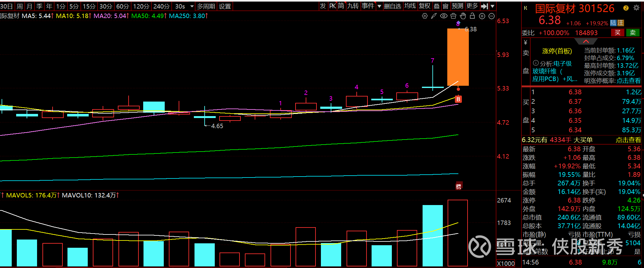Toggle the eye visibility icon on chart
The width and height of the screenshot is (644, 268).
coord(444,16)
